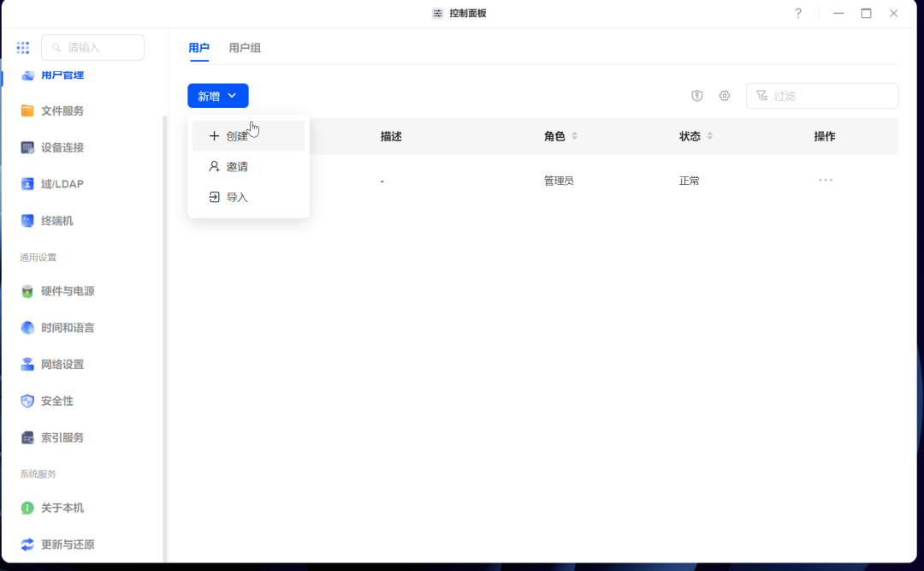Click the 操作 column header
The width and height of the screenshot is (924, 571).
pos(825,136)
